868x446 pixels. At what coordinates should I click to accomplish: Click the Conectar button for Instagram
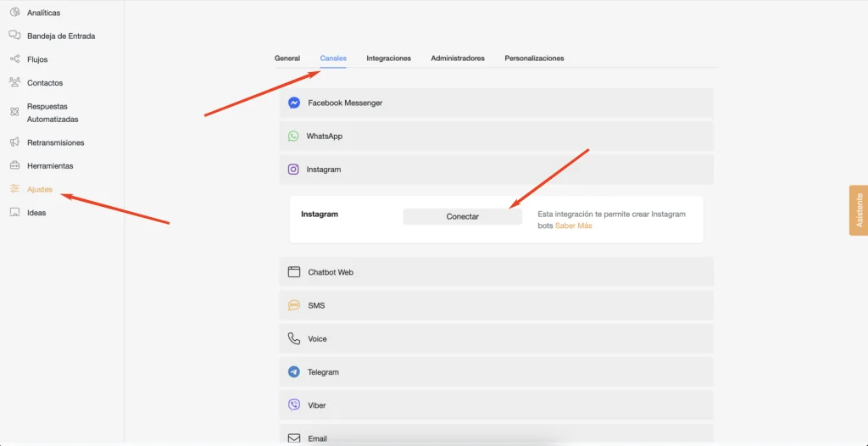pyautogui.click(x=462, y=216)
